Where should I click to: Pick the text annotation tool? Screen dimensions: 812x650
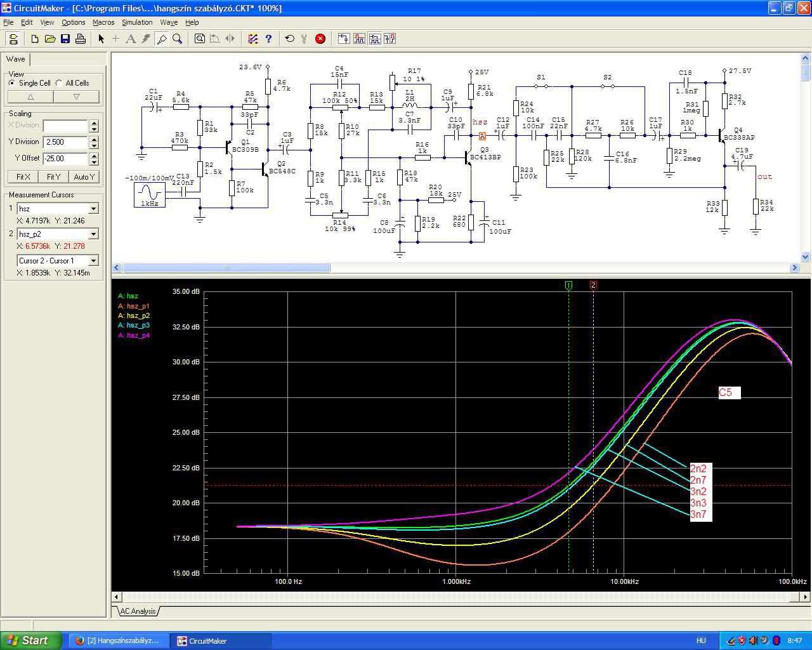click(x=131, y=39)
